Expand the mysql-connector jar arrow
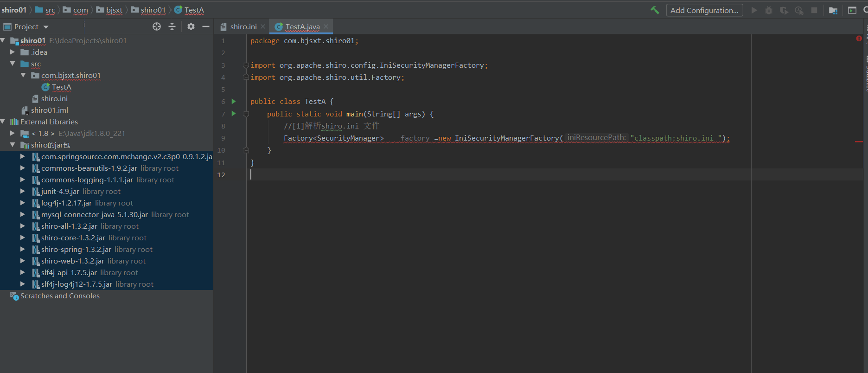Screen dimensions: 868x373 (23, 215)
